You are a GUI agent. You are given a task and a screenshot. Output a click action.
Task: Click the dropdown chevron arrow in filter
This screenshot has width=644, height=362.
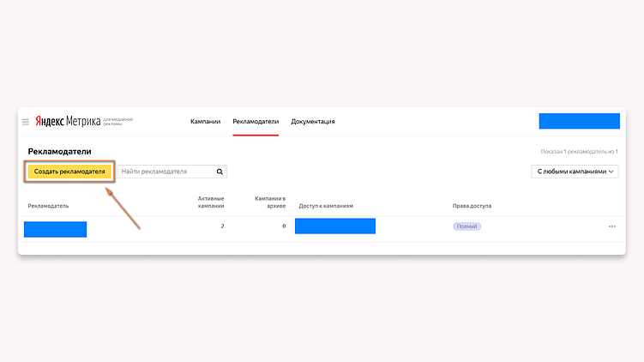pyautogui.click(x=611, y=172)
